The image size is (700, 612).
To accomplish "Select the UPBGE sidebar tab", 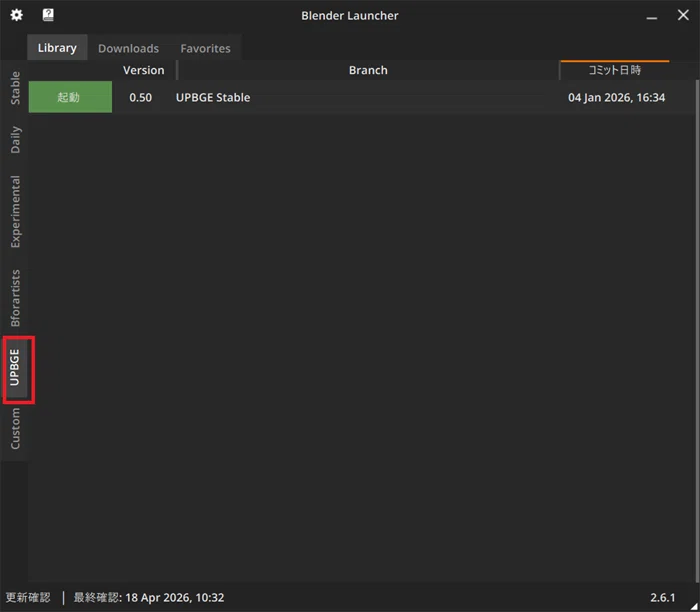I will 15,368.
